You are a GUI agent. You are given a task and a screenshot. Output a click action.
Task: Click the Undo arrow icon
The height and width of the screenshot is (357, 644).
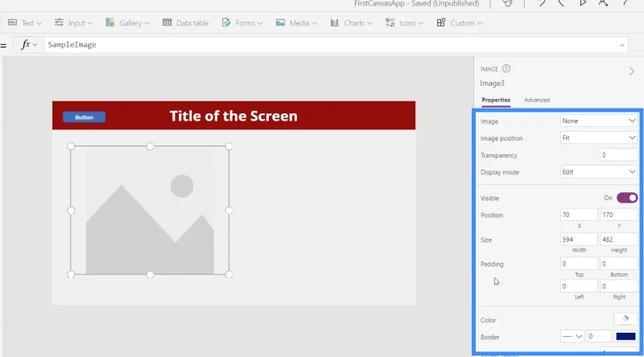pyautogui.click(x=541, y=3)
